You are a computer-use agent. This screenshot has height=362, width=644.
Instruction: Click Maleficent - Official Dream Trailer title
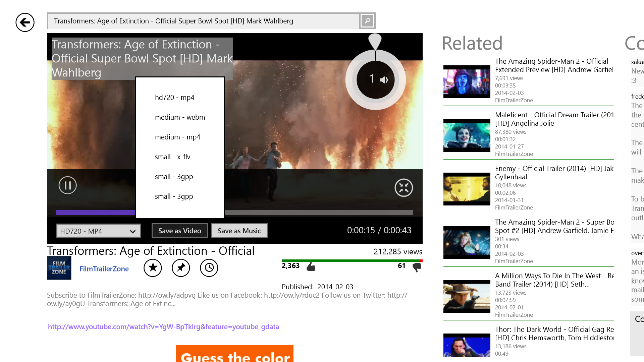coord(554,119)
